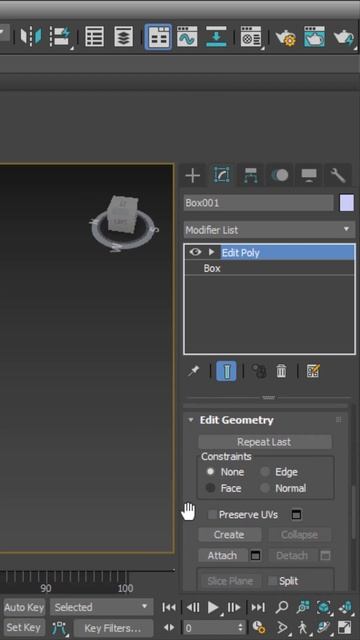Click the Mirror tool icon
The width and height of the screenshot is (360, 640).
pos(31,37)
